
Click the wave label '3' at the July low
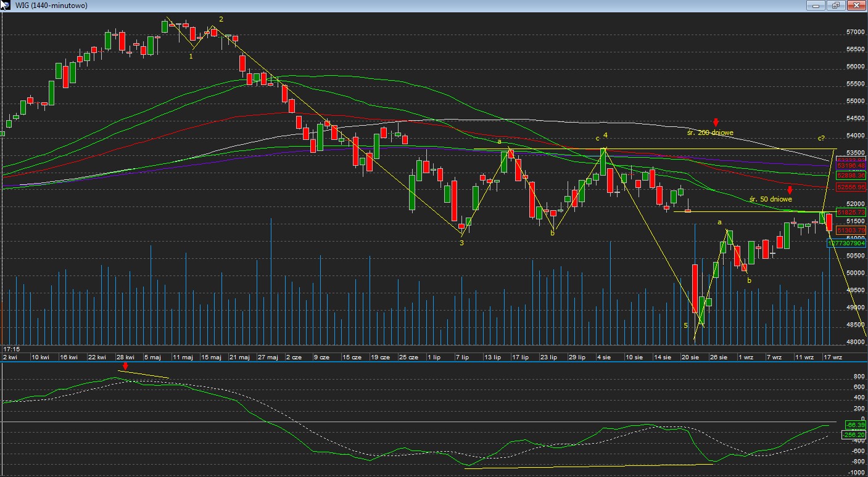[461, 243]
